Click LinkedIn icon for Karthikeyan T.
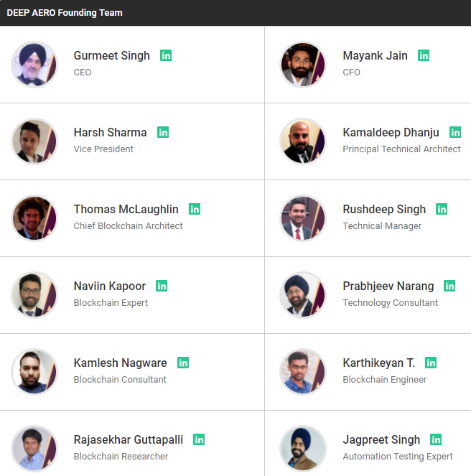This screenshot has width=471, height=476. click(x=431, y=363)
